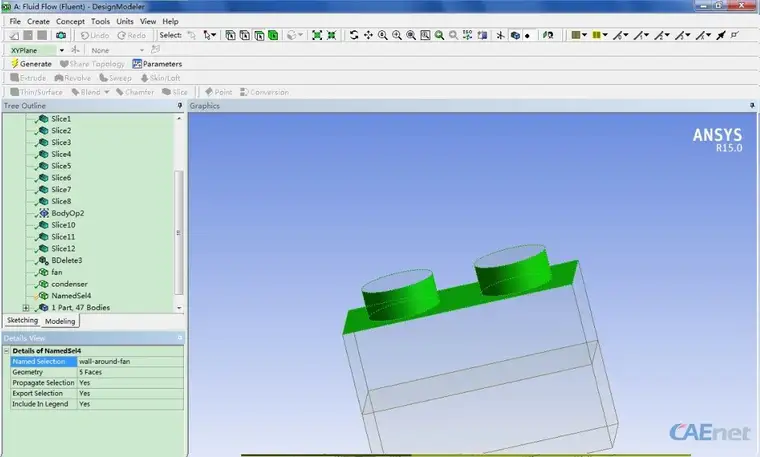Toggle the edge direction arrow icon
760x457 pixels.
(x=721, y=35)
